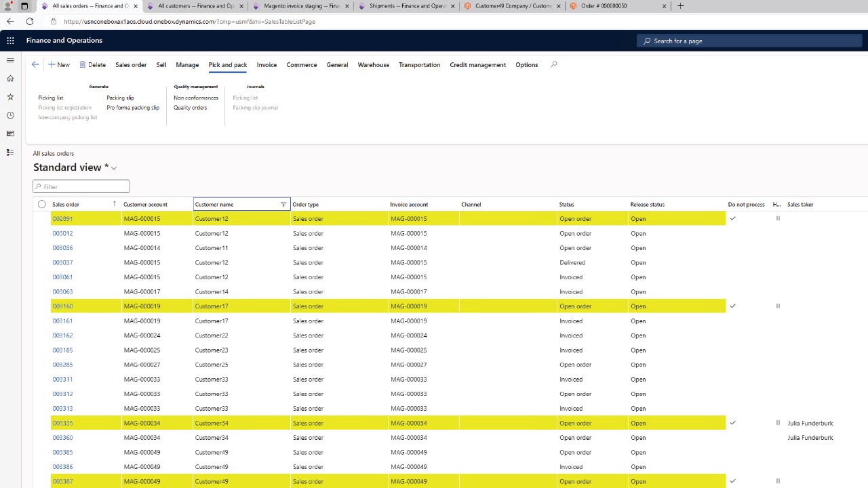Click the Search for a page box

[x=749, y=41]
